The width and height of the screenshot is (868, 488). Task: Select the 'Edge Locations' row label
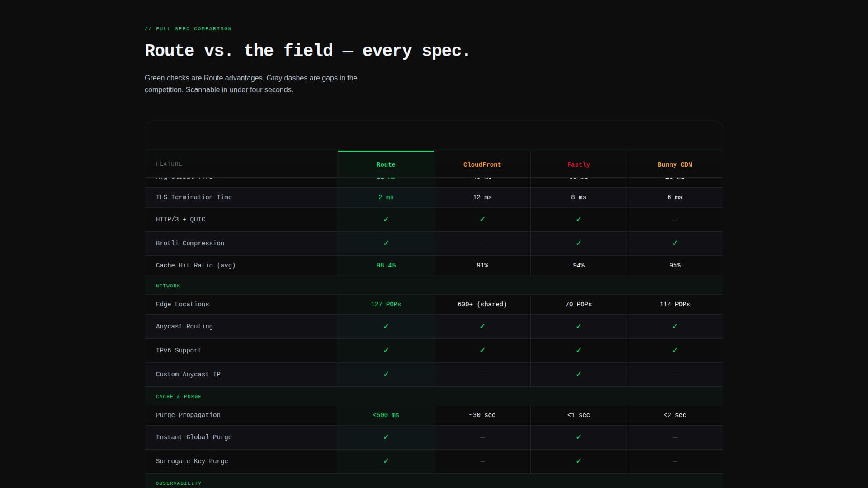182,305
